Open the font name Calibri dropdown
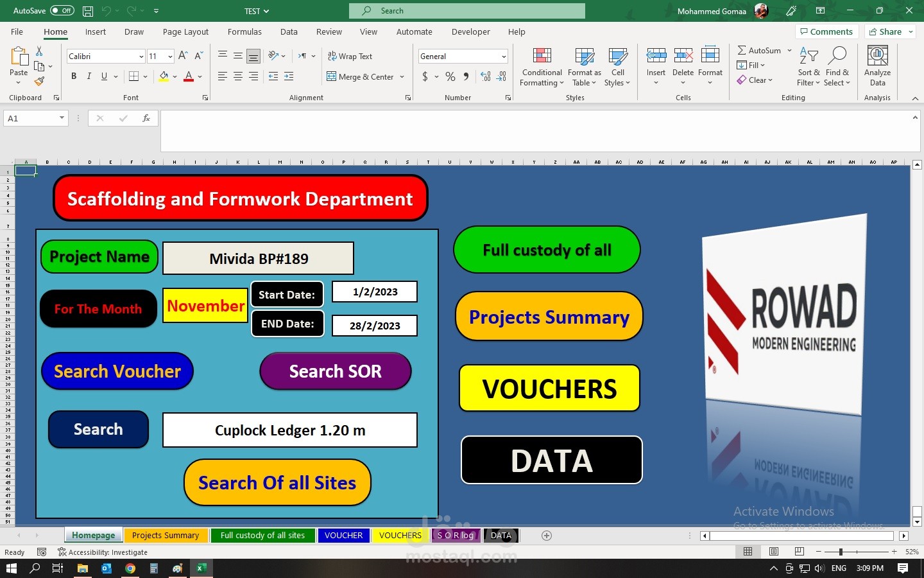 click(141, 57)
